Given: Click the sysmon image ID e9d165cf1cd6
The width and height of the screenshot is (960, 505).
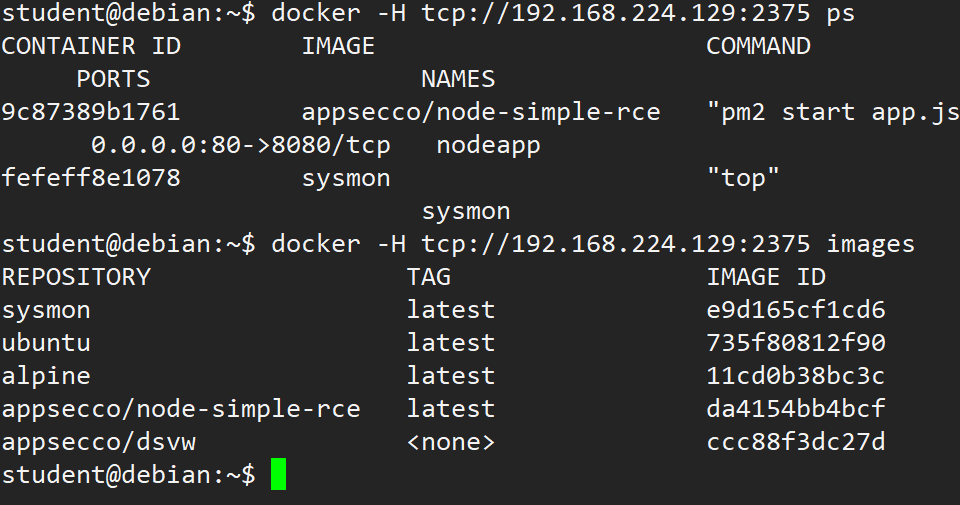Looking at the screenshot, I should (796, 310).
